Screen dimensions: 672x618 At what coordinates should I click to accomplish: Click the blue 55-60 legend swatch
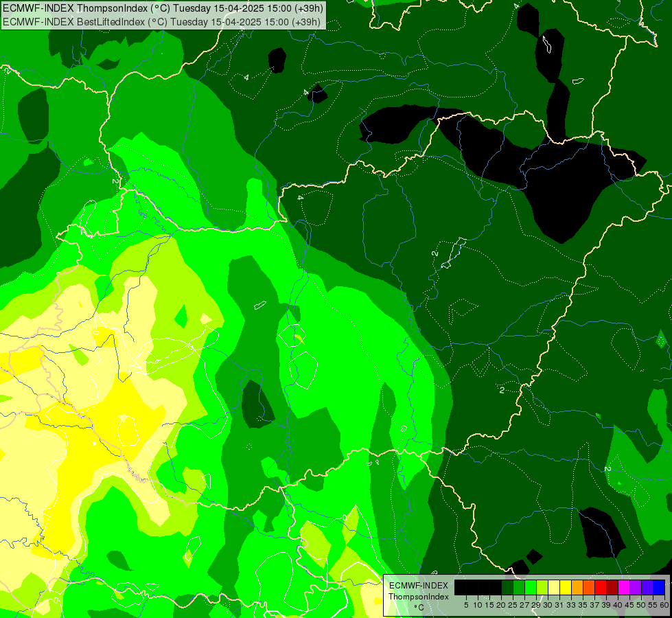point(659,588)
